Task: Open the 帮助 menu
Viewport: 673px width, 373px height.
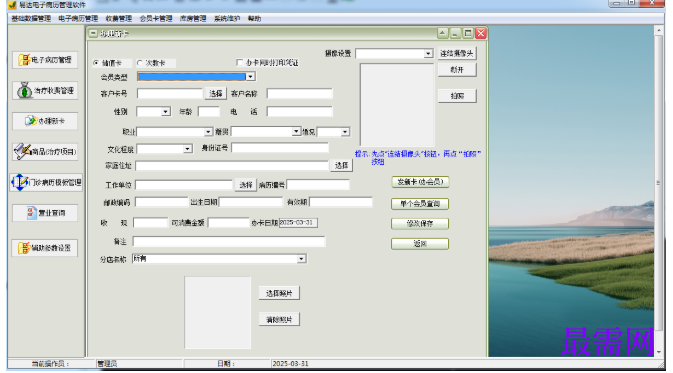Action: 254,18
